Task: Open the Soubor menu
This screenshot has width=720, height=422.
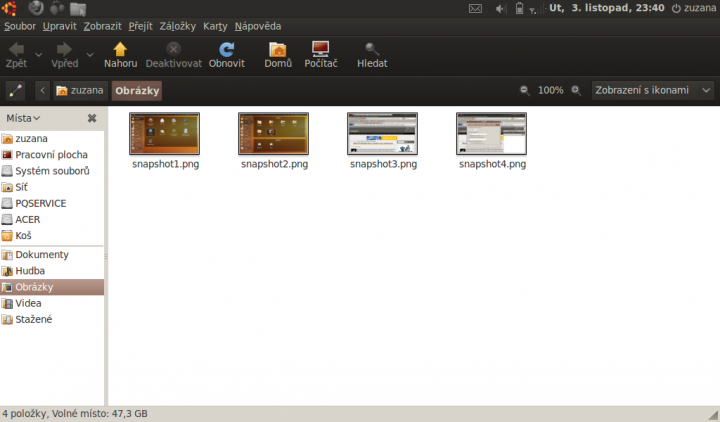Action: click(20, 26)
